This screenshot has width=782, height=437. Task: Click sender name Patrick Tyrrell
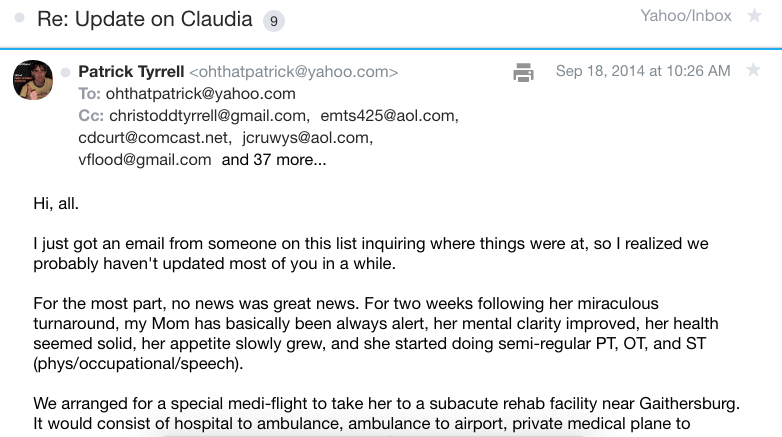[x=129, y=72]
